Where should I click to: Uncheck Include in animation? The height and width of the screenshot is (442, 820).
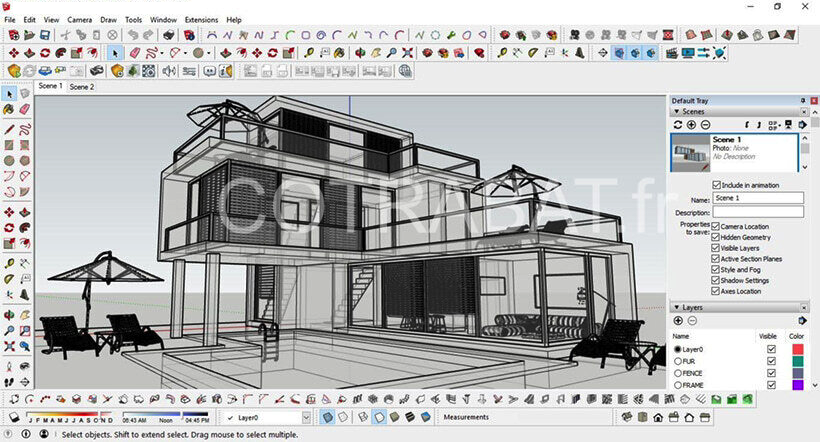pyautogui.click(x=716, y=185)
